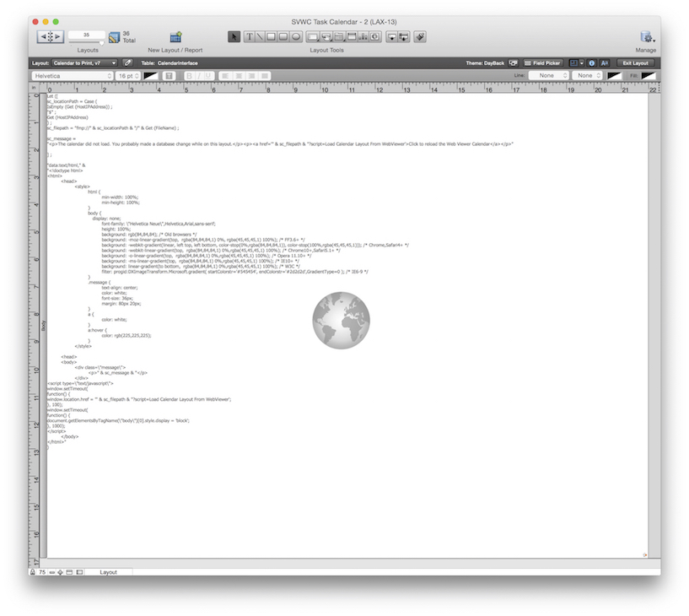The width and height of the screenshot is (689, 616).
Task: Open the Layout mode pop-up in status bar
Action: click(x=108, y=572)
